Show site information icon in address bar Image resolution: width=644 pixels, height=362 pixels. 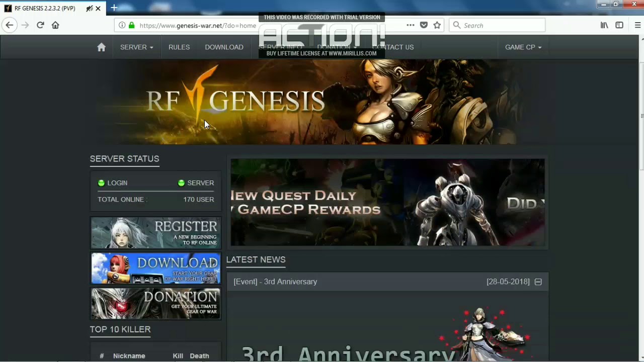(122, 25)
